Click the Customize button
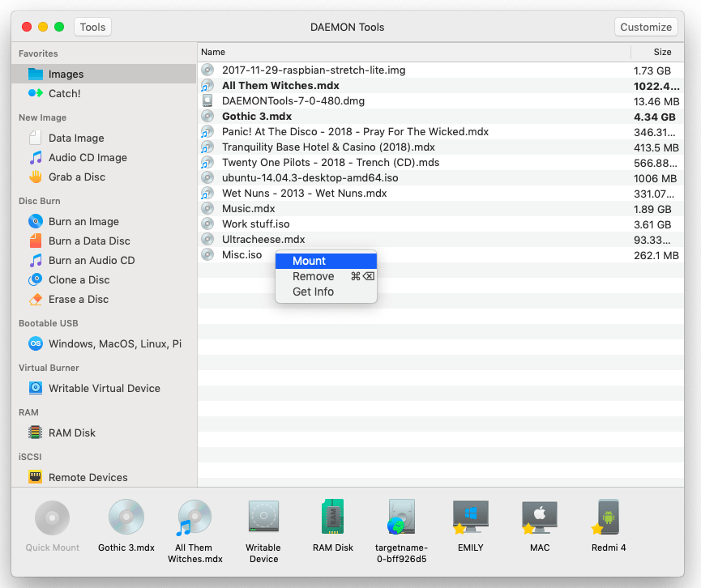 pos(646,26)
